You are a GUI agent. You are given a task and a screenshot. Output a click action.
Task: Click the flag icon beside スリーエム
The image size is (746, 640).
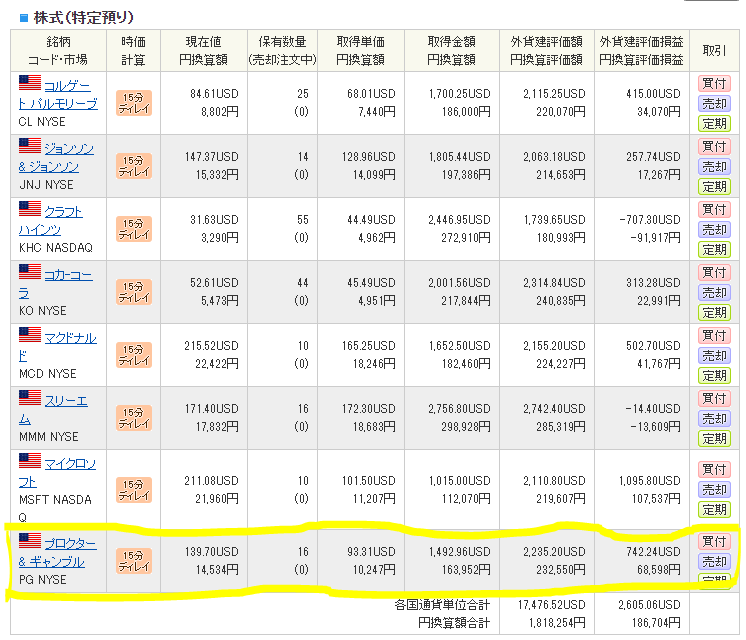tap(29, 400)
